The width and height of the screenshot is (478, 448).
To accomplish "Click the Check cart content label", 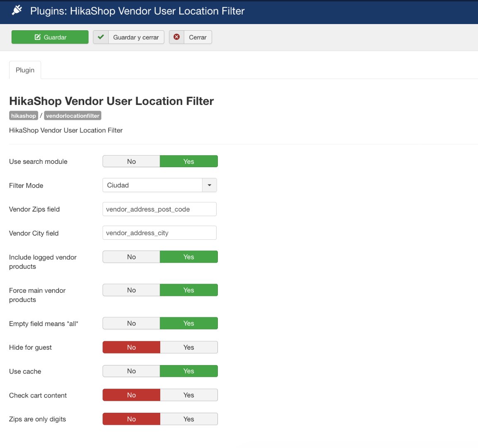I will [x=38, y=395].
